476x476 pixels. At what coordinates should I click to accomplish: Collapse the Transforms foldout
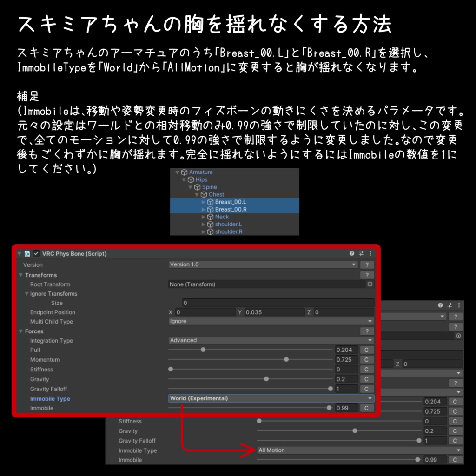[20, 275]
